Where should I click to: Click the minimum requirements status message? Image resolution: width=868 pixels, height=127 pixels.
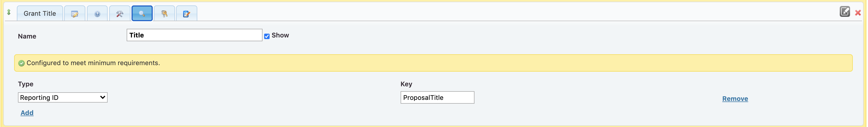click(93, 63)
